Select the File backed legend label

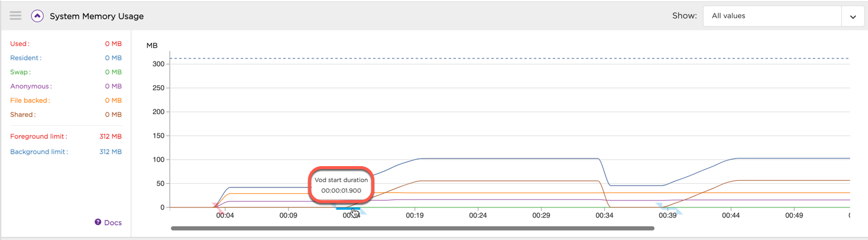point(30,100)
